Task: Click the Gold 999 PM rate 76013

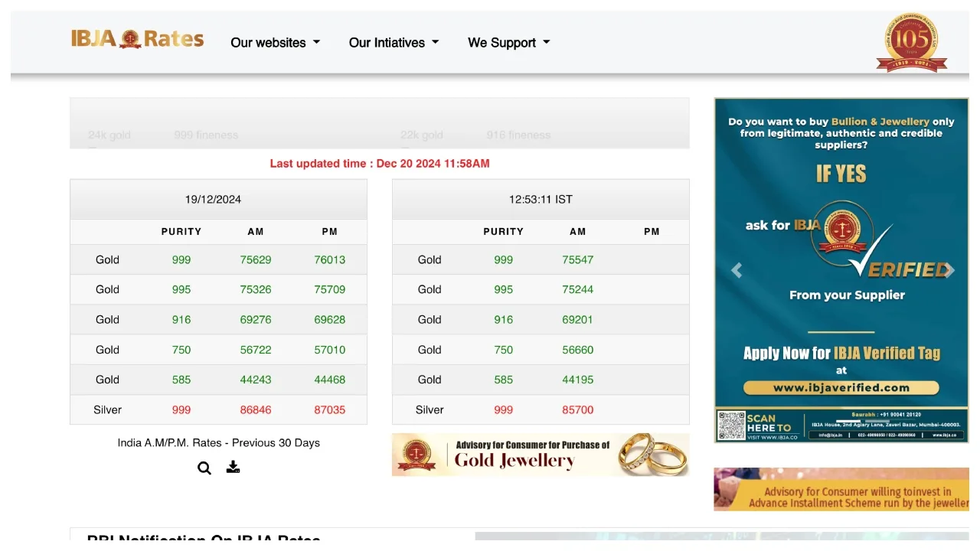Action: (x=329, y=259)
